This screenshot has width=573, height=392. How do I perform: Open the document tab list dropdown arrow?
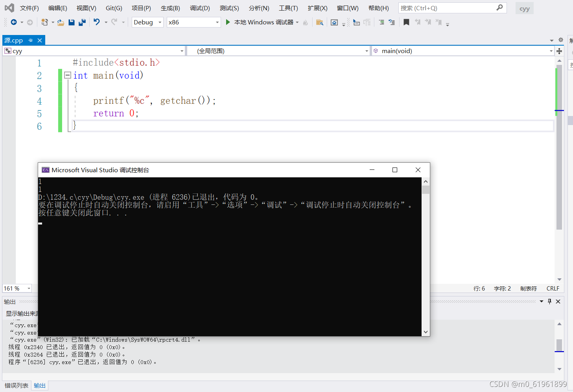[x=552, y=40]
